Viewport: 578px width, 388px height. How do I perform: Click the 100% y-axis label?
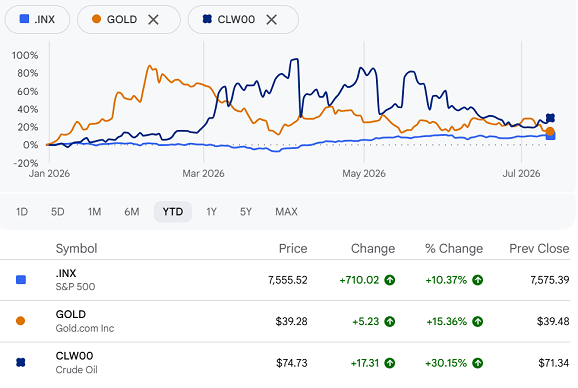[x=25, y=56]
